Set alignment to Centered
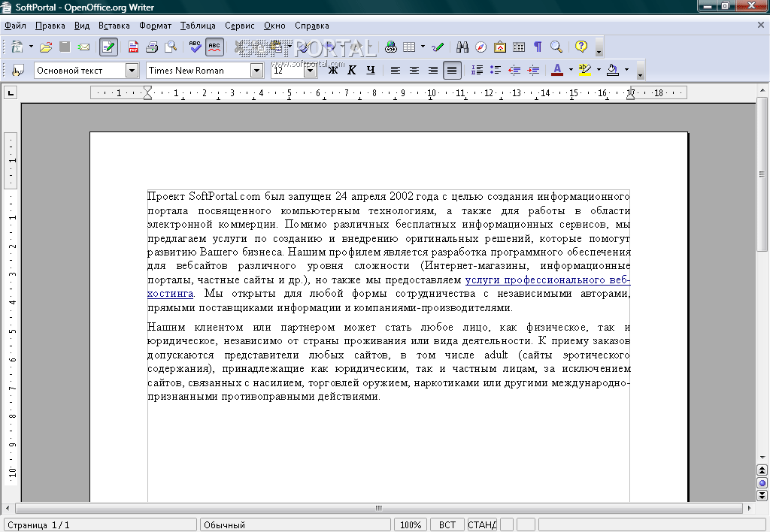The width and height of the screenshot is (770, 532). coord(414,70)
